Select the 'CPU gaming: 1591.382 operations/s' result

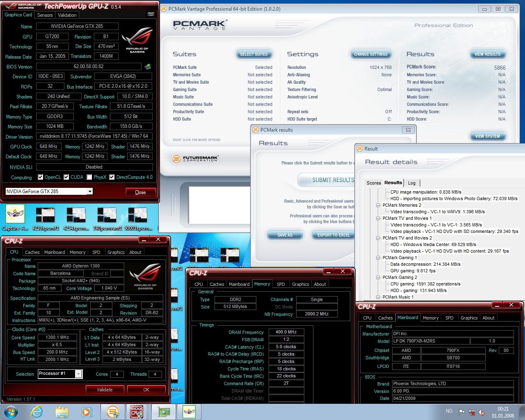(x=425, y=284)
